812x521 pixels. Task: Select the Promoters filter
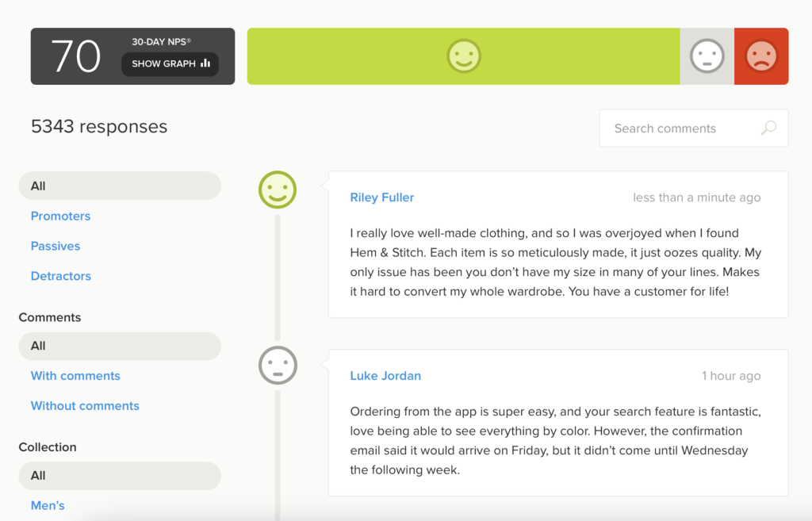click(60, 216)
